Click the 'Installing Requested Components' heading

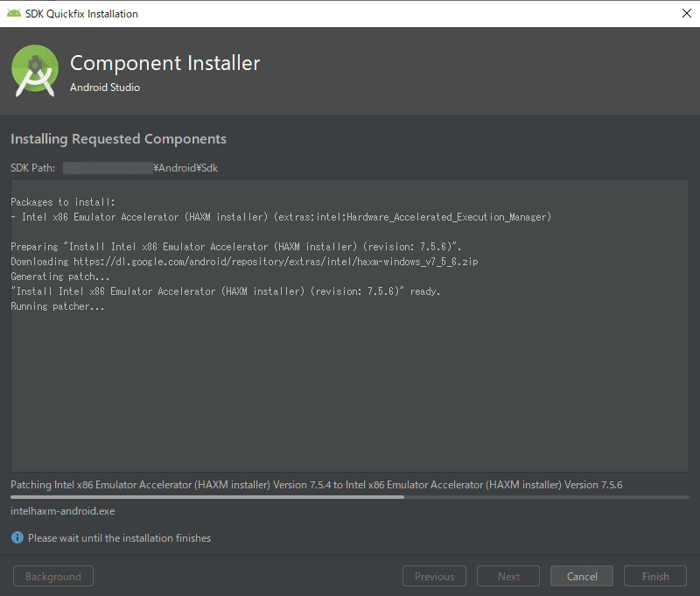118,139
